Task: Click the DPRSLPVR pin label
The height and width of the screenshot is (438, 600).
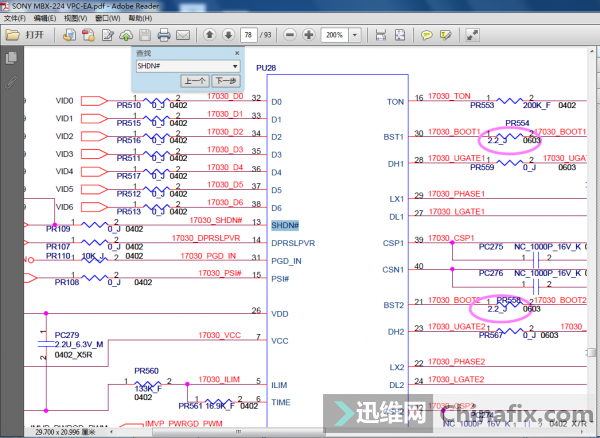Action: coord(293,243)
